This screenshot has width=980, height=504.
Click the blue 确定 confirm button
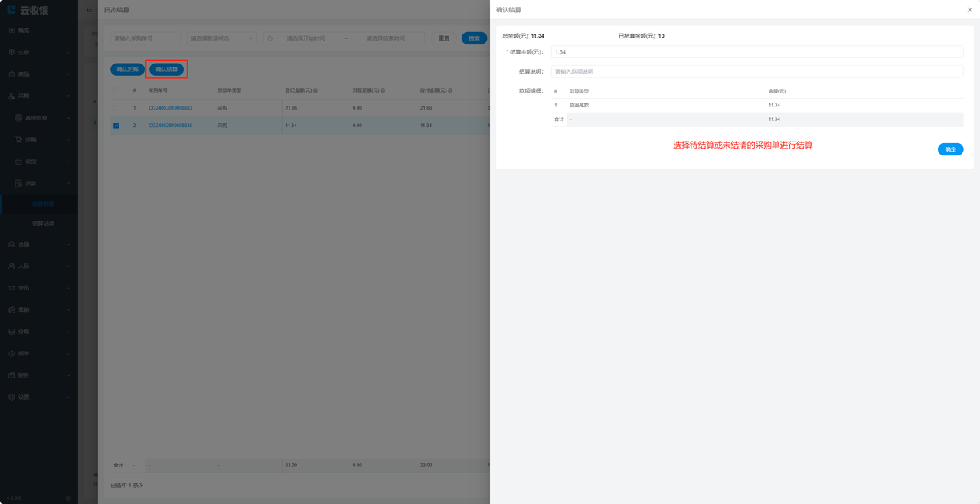click(x=950, y=149)
